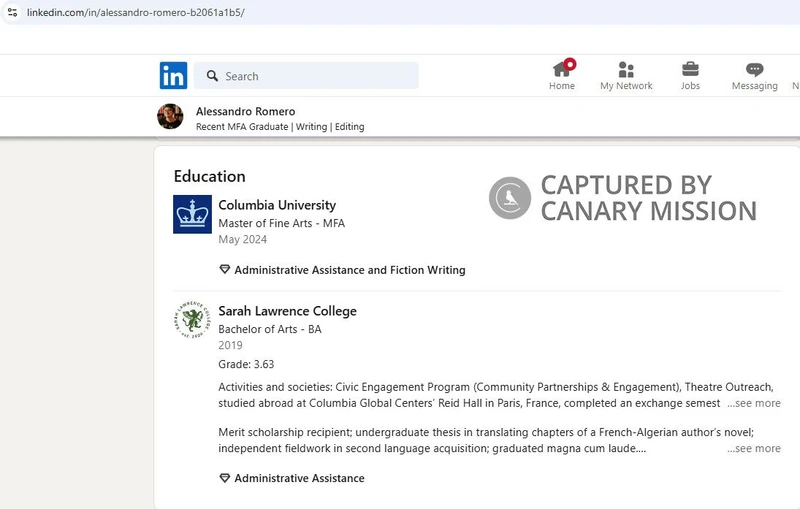Expand the merit scholarship description see more

point(755,449)
